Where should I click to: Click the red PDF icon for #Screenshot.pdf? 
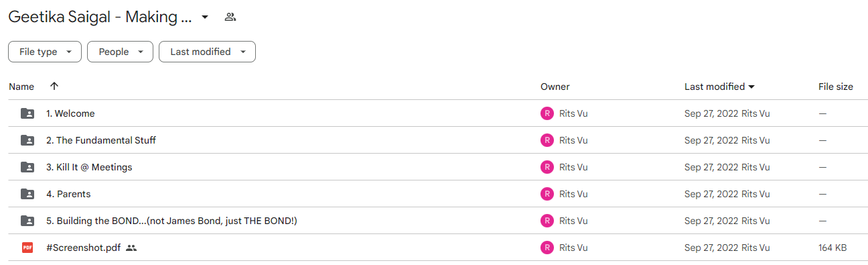pos(27,248)
